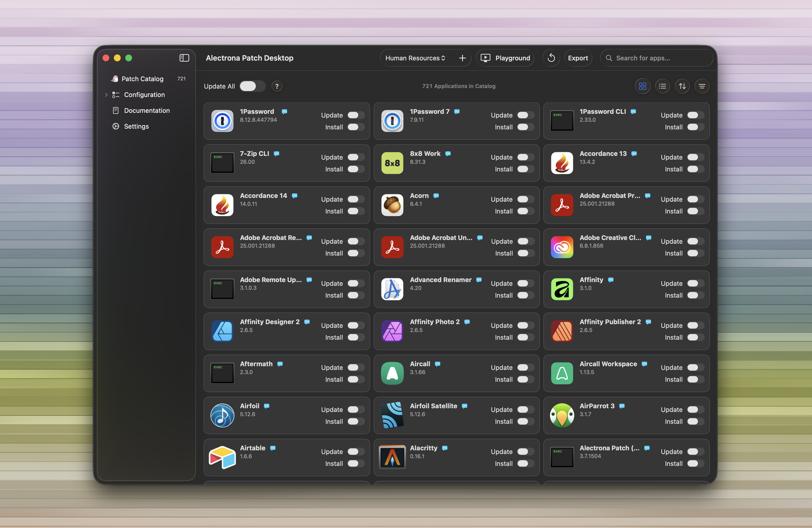This screenshot has width=812, height=528.
Task: Click the Search for apps field
Action: coord(656,58)
